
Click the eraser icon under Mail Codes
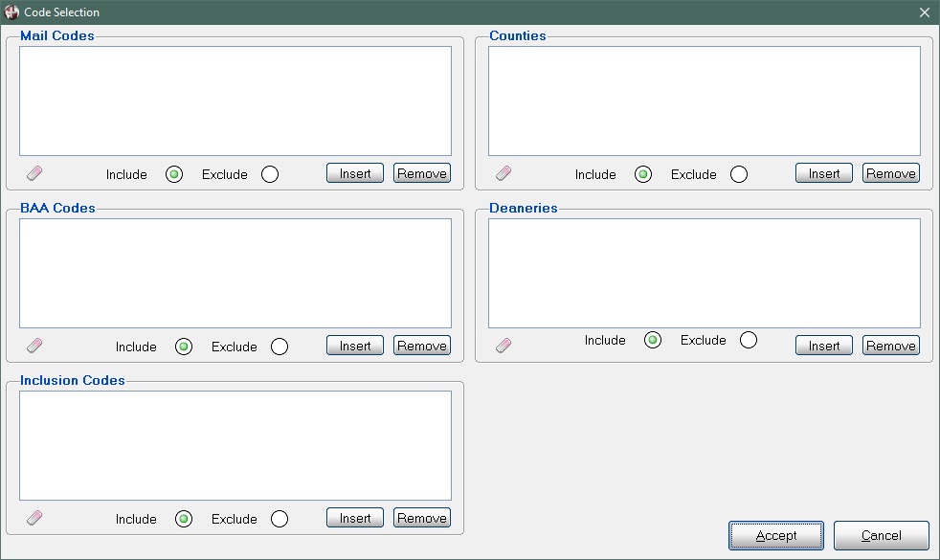pos(34,174)
